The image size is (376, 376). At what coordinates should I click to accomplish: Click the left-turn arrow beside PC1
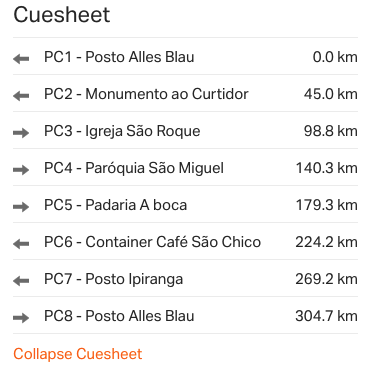click(21, 59)
